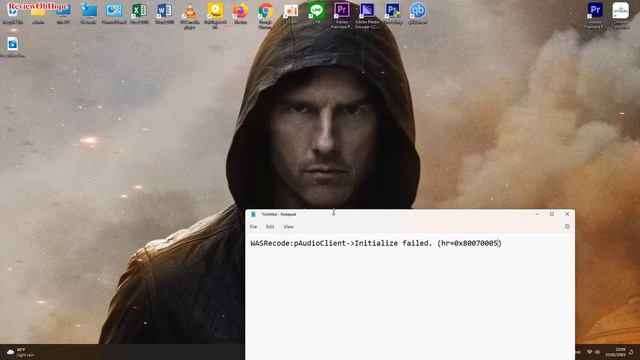Launch the Photoshop desktop shortcut
This screenshot has width=640, height=360.
point(393,12)
